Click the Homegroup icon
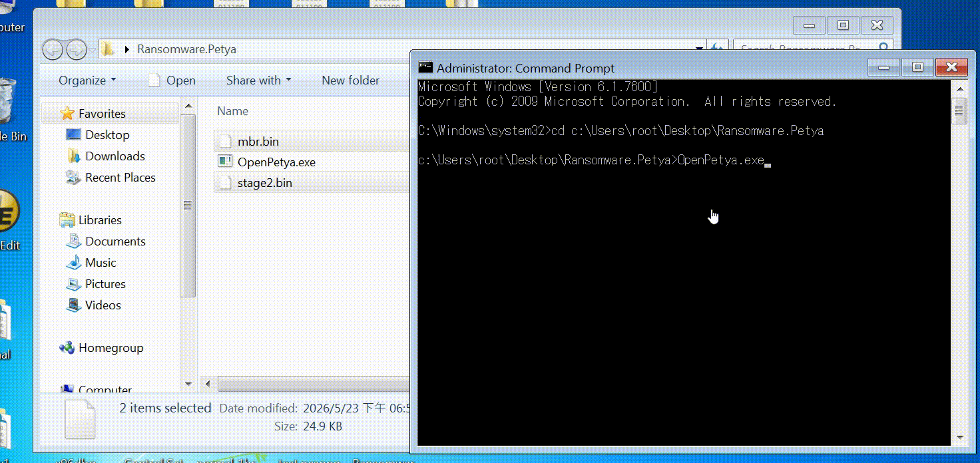This screenshot has height=463, width=980. click(x=67, y=348)
